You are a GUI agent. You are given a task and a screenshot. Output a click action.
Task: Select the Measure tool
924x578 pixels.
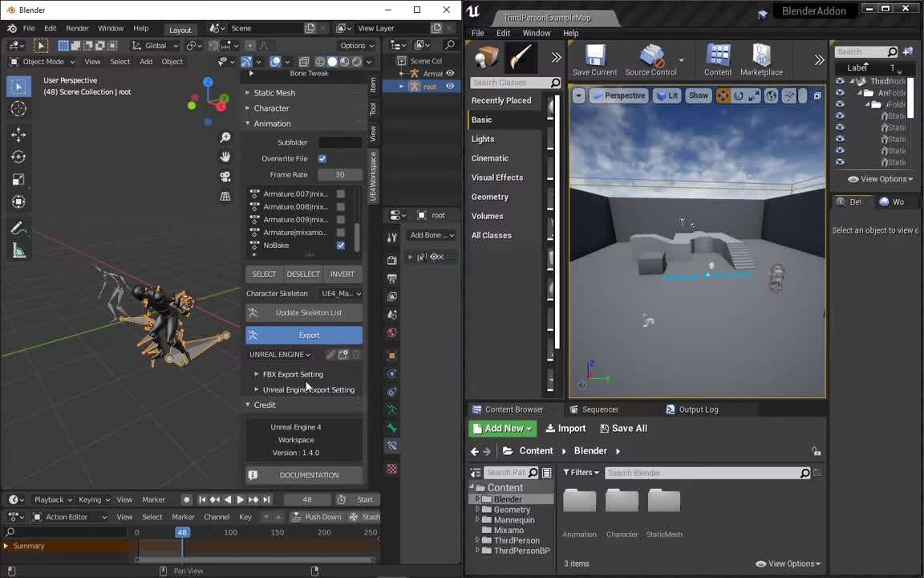(x=18, y=250)
